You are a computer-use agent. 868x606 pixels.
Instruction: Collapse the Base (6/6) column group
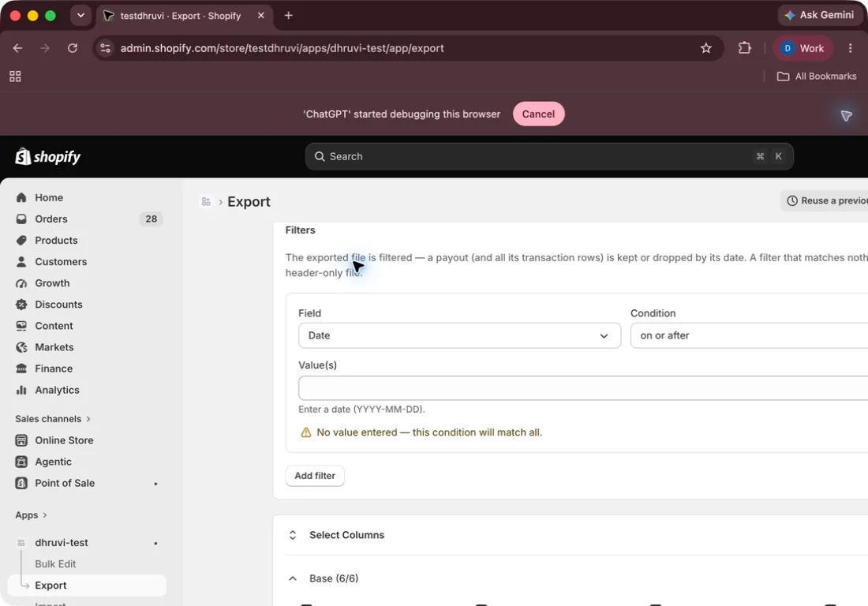[x=293, y=578]
